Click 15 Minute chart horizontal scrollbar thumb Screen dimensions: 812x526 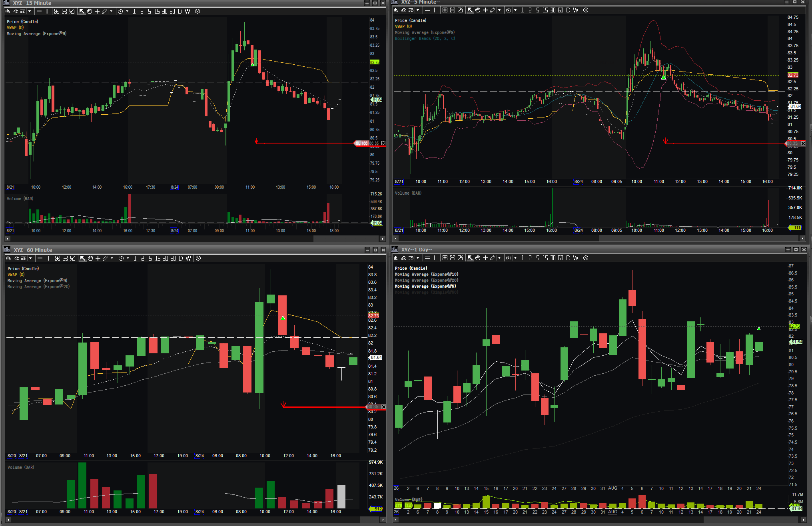pos(345,239)
